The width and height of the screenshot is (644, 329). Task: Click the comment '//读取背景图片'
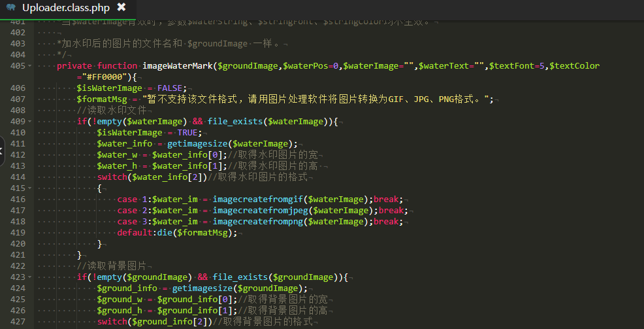(112, 266)
